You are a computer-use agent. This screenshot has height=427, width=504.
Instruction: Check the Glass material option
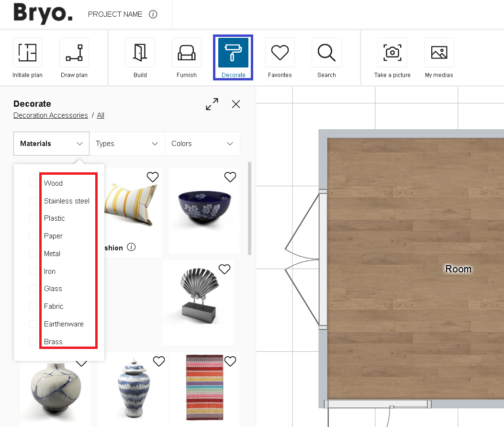(x=34, y=288)
